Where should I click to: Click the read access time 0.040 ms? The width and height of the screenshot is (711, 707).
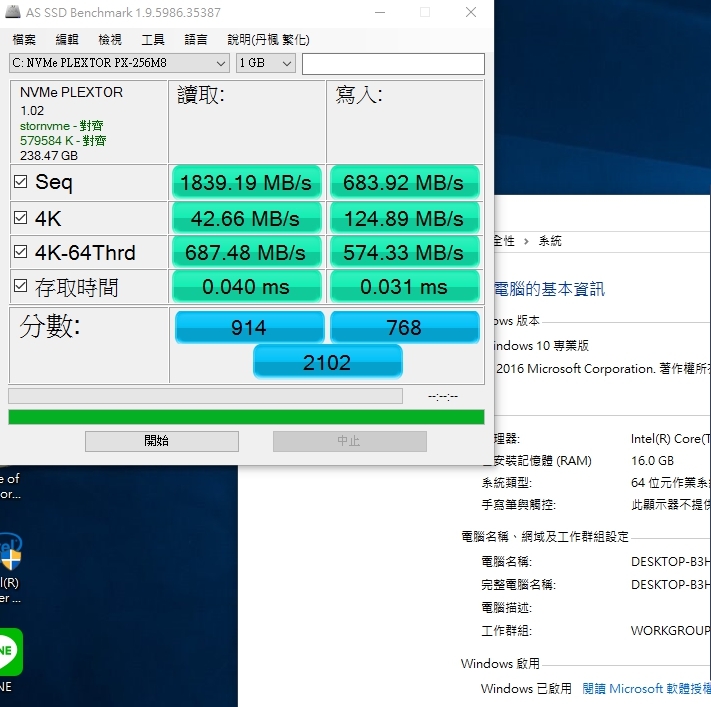pyautogui.click(x=247, y=286)
